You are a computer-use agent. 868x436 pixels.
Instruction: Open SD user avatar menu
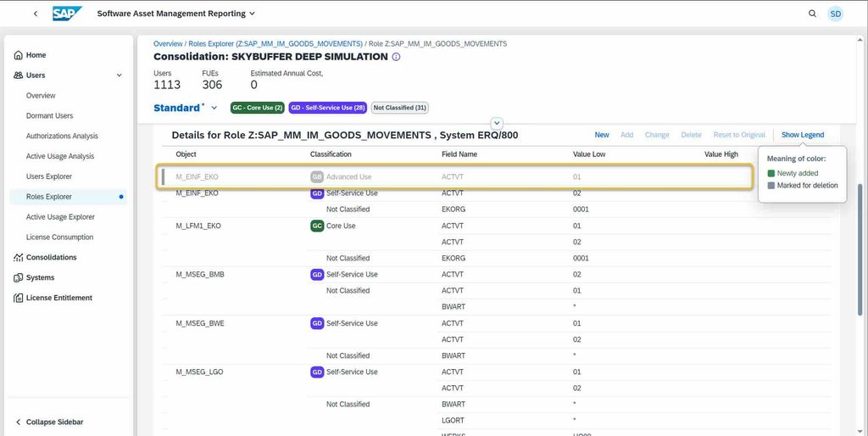pos(835,14)
